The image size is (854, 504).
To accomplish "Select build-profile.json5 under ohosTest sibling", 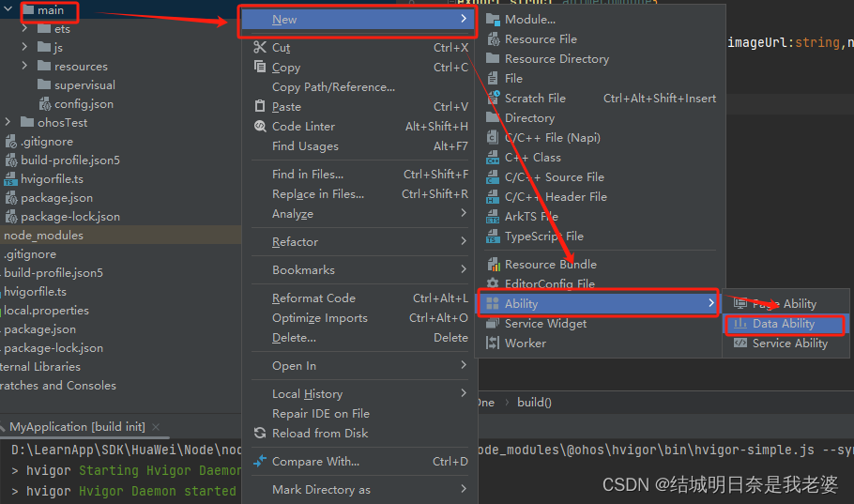I will (70, 160).
